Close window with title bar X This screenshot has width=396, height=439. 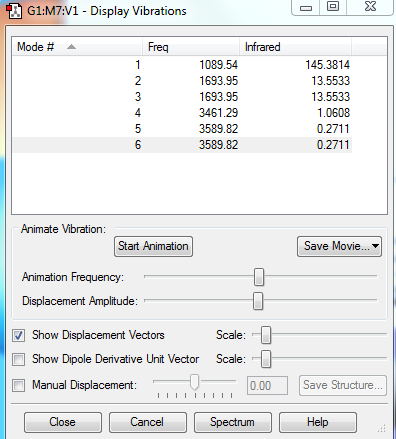coord(370,7)
